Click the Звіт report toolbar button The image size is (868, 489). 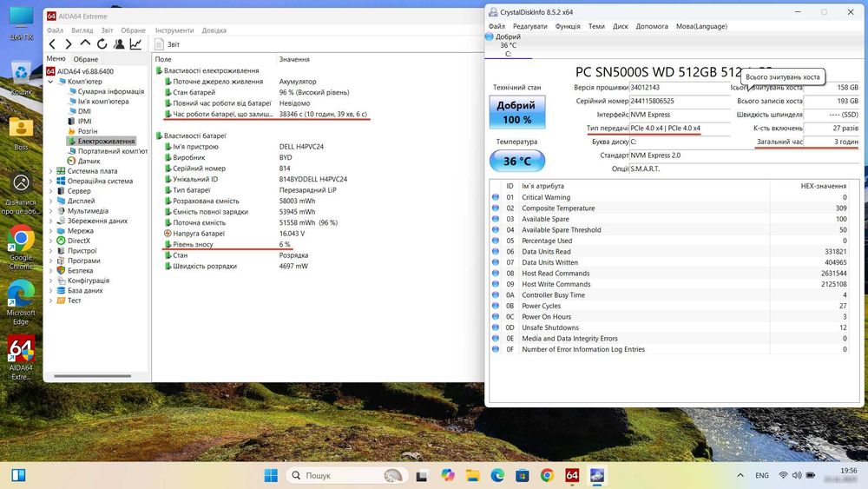coord(168,44)
